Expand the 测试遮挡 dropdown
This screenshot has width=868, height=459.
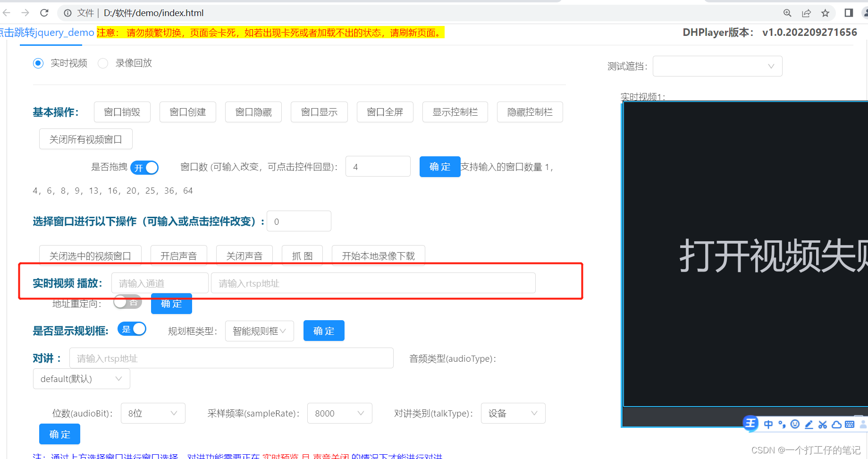pyautogui.click(x=717, y=66)
